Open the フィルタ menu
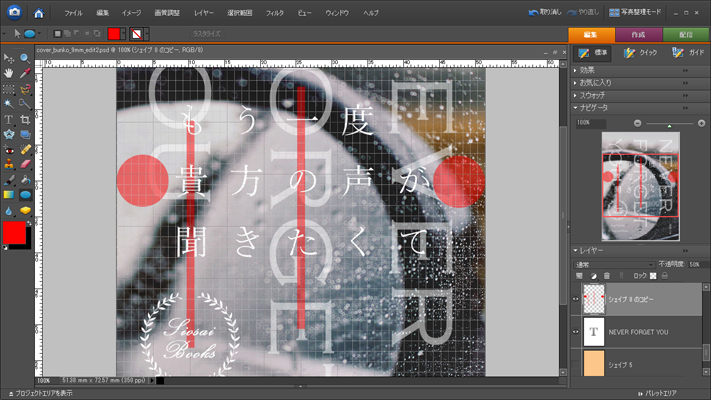 click(274, 13)
